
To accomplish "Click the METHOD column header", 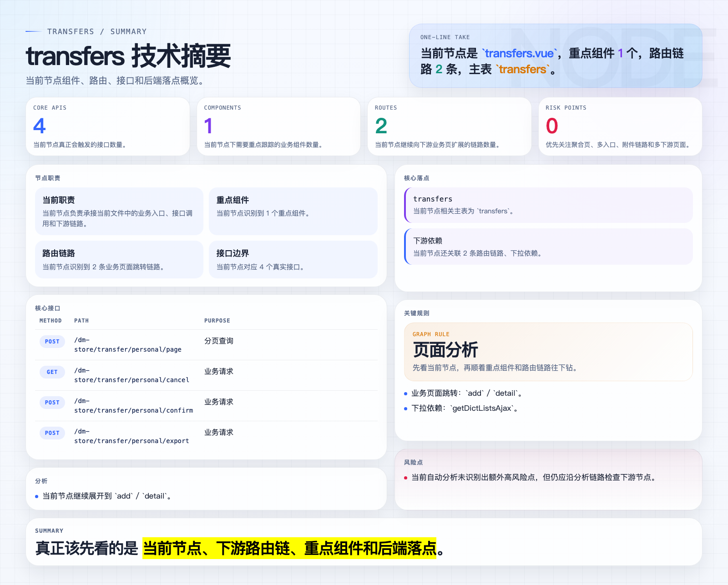I will (51, 321).
